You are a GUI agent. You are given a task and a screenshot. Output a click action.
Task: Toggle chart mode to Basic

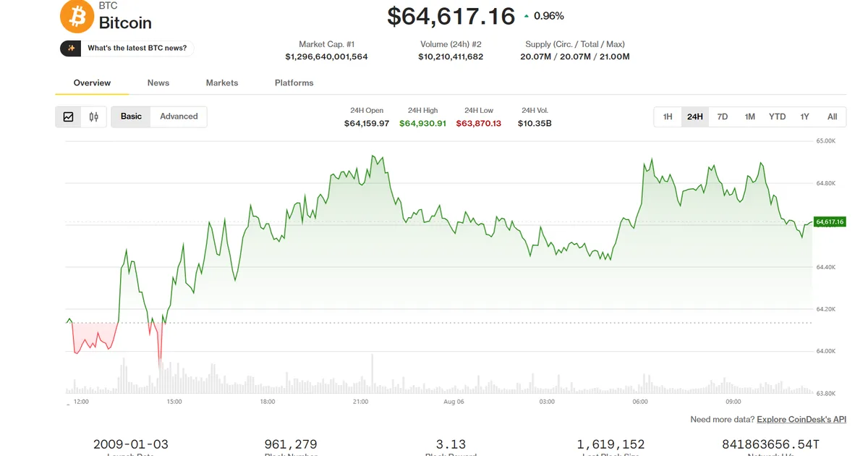131,117
